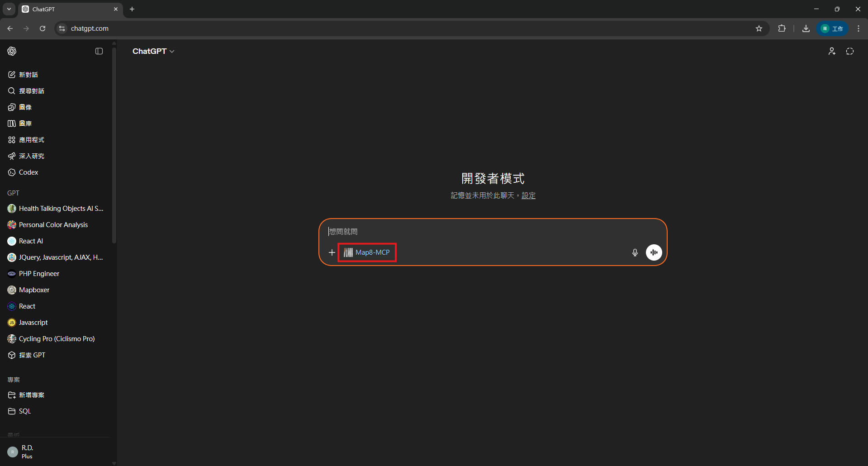The image size is (868, 466).
Task: Focus the 想問就問 message input field
Action: [493, 232]
